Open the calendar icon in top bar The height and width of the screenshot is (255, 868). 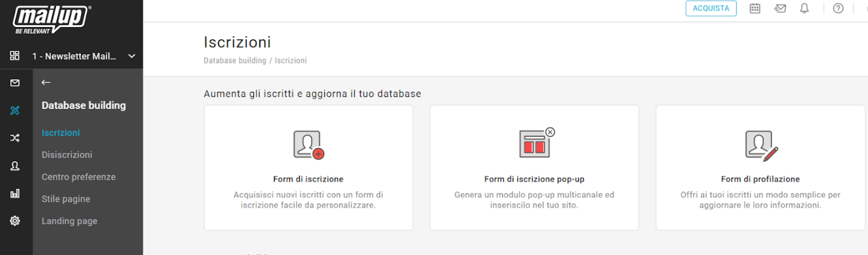(755, 8)
